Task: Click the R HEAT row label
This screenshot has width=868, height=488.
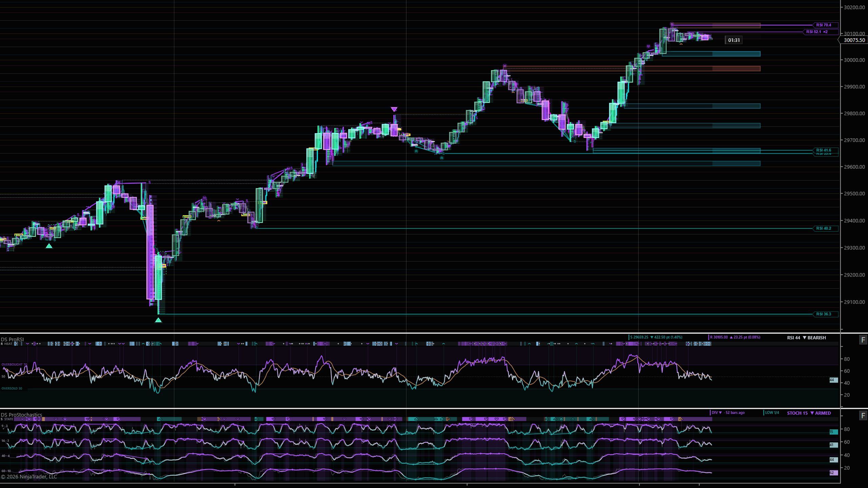Action: pyautogui.click(x=6, y=344)
